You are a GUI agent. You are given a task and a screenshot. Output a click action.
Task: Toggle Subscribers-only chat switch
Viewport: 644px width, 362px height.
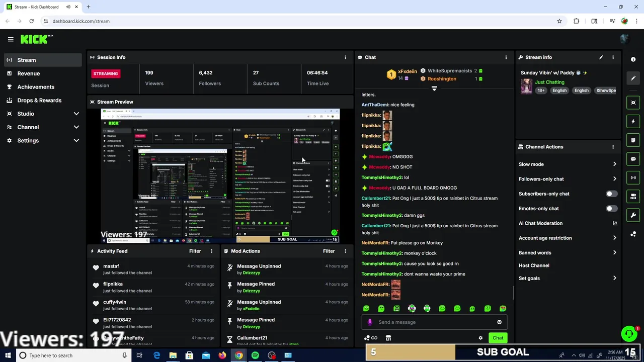pyautogui.click(x=611, y=194)
